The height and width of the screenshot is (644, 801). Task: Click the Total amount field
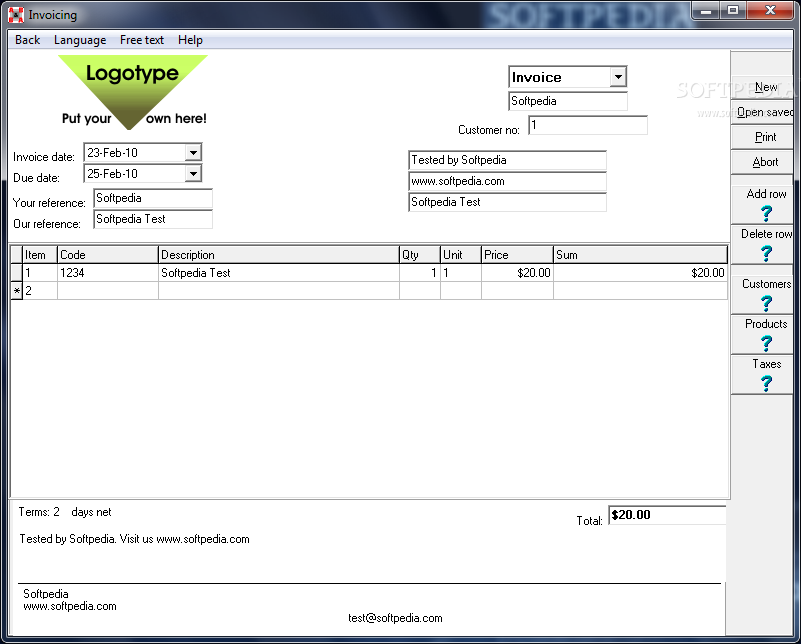(x=667, y=515)
